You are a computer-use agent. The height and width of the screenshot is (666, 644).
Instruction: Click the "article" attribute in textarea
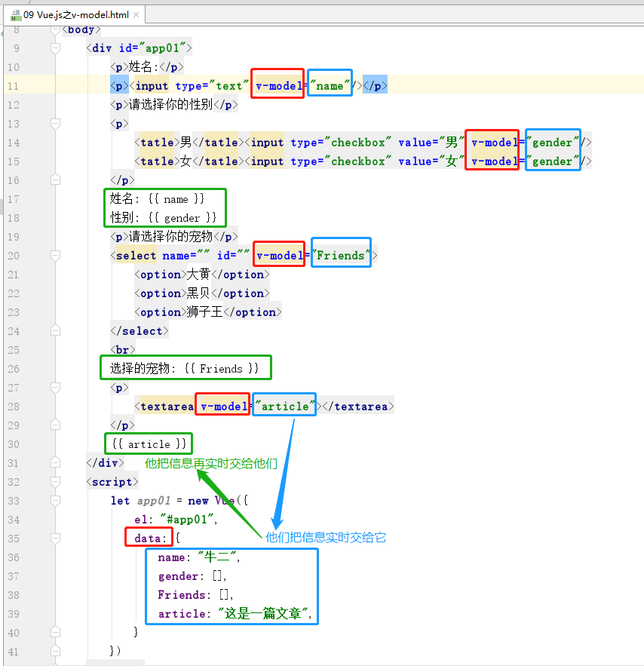(284, 407)
